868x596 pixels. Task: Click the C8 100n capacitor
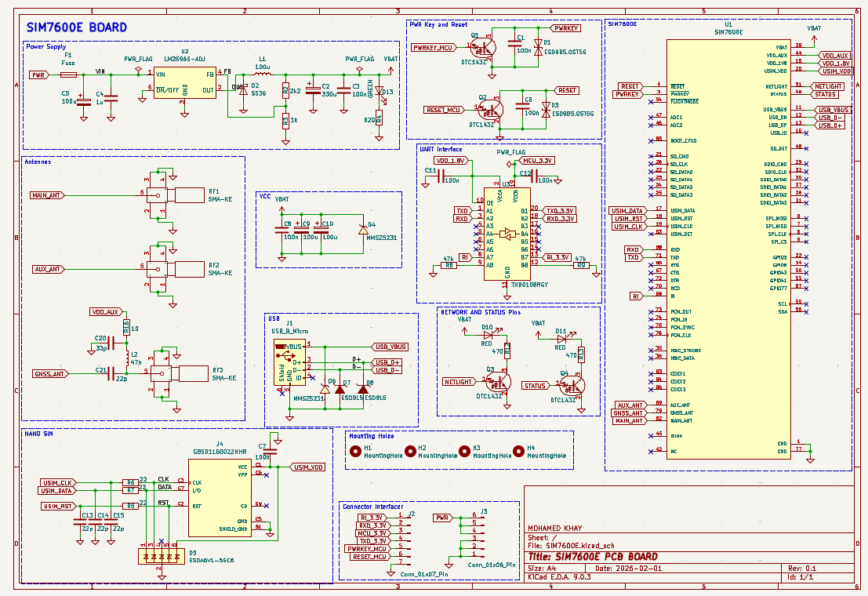click(x=281, y=229)
